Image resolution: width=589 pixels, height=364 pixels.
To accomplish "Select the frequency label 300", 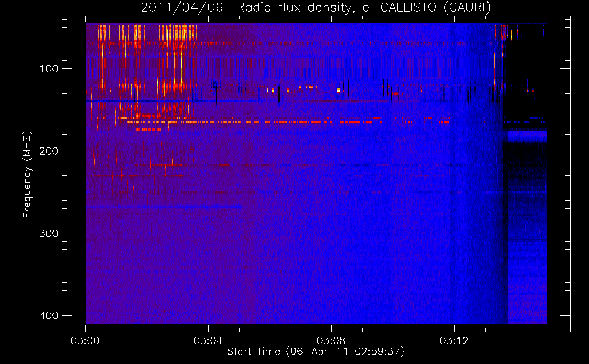I will pos(49,233).
